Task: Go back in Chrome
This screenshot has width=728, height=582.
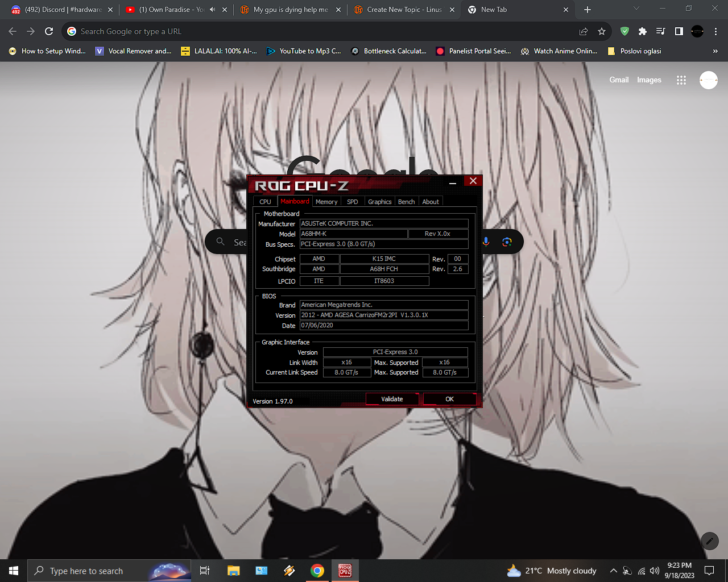Action: (x=13, y=31)
